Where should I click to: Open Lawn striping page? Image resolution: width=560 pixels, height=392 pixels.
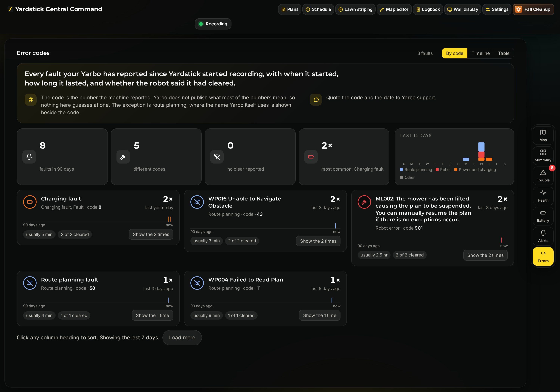pyautogui.click(x=355, y=9)
